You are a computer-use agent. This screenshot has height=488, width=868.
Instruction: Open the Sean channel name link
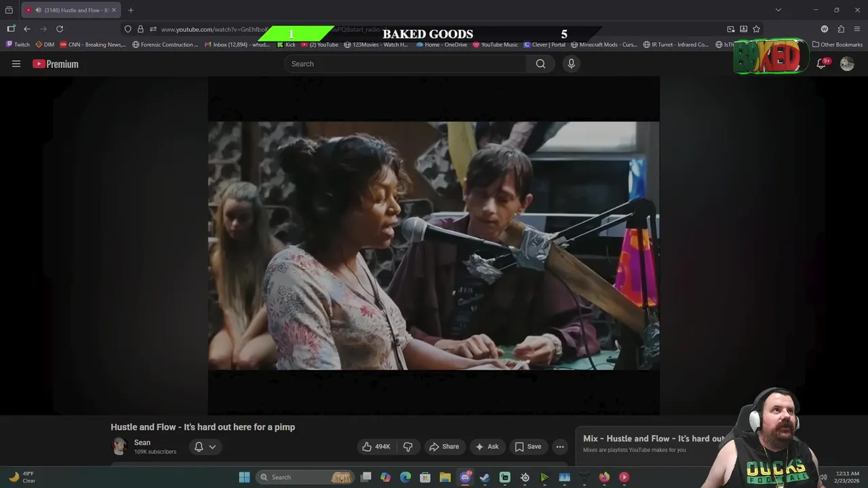(142, 443)
